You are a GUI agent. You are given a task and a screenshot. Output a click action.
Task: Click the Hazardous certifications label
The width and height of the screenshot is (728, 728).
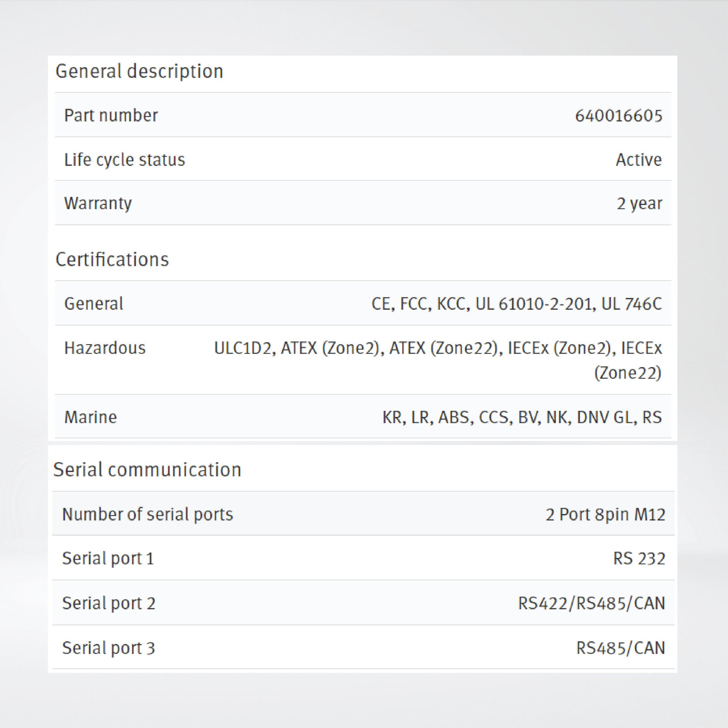coord(105,348)
